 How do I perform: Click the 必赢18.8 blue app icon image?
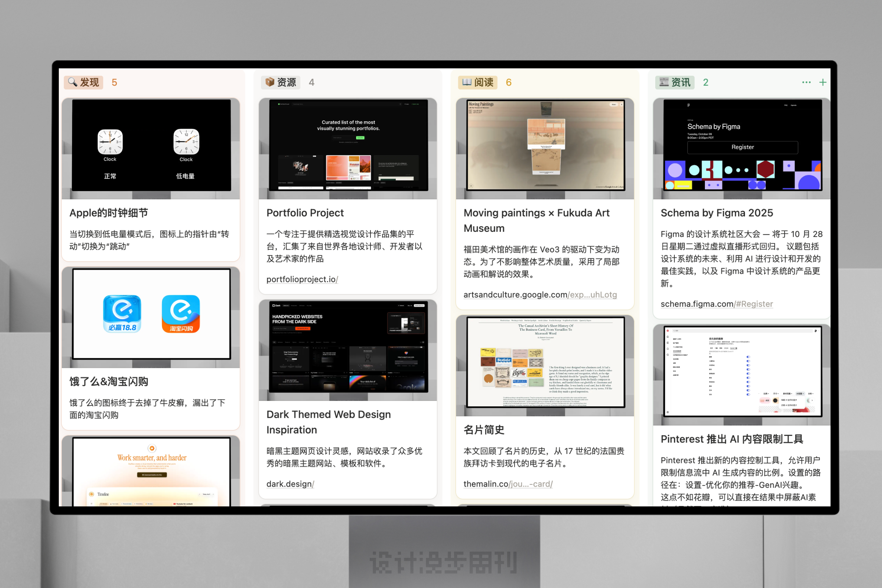(x=122, y=314)
